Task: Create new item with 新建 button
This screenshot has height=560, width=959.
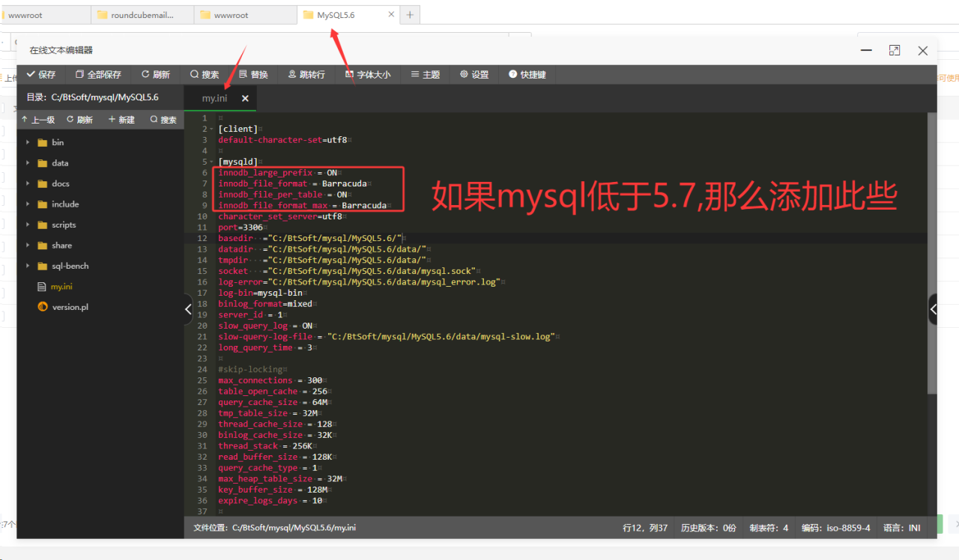Action: [121, 120]
